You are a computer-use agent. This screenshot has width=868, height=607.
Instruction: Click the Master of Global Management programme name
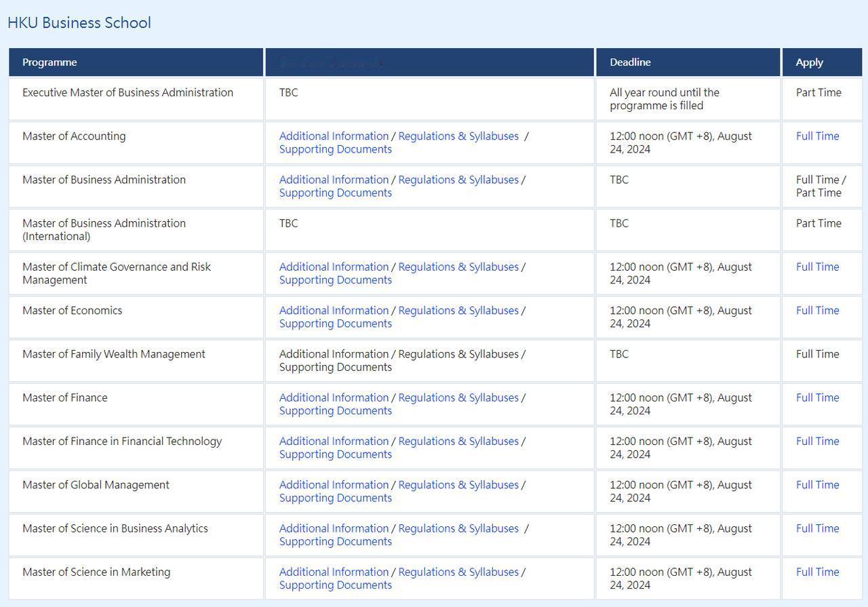(96, 485)
